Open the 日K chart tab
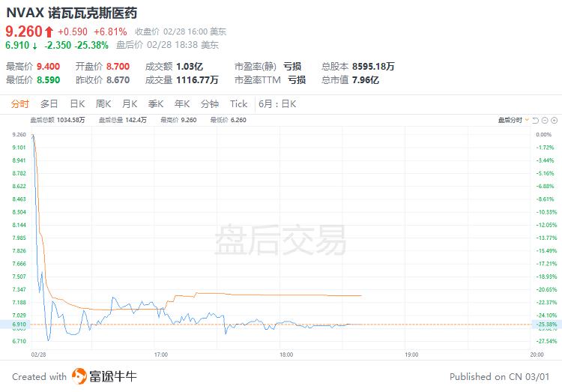The height and width of the screenshot is (392, 562). 77,104
